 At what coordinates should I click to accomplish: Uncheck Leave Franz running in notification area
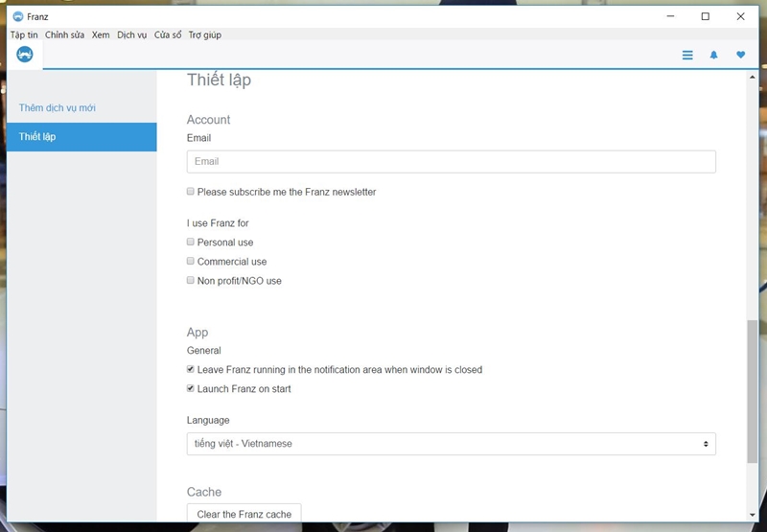click(x=190, y=369)
